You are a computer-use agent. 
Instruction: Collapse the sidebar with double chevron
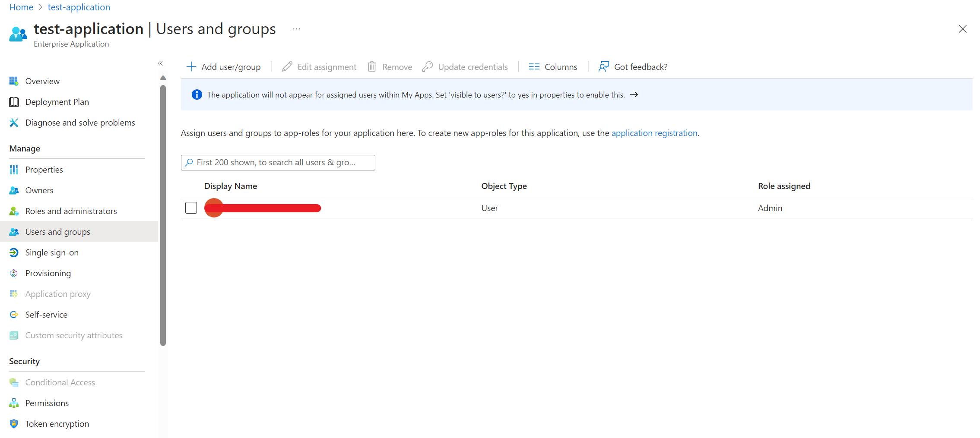click(x=160, y=63)
